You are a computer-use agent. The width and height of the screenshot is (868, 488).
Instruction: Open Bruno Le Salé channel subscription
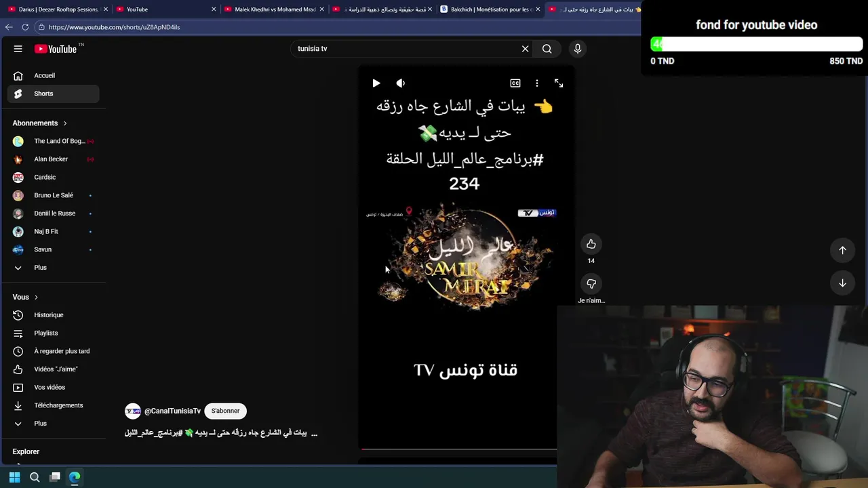click(53, 195)
